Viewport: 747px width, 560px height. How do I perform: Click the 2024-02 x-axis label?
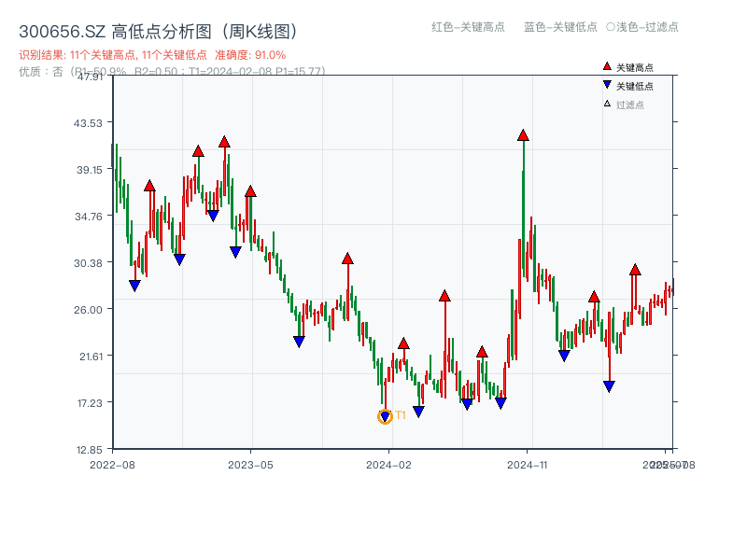tap(388, 465)
